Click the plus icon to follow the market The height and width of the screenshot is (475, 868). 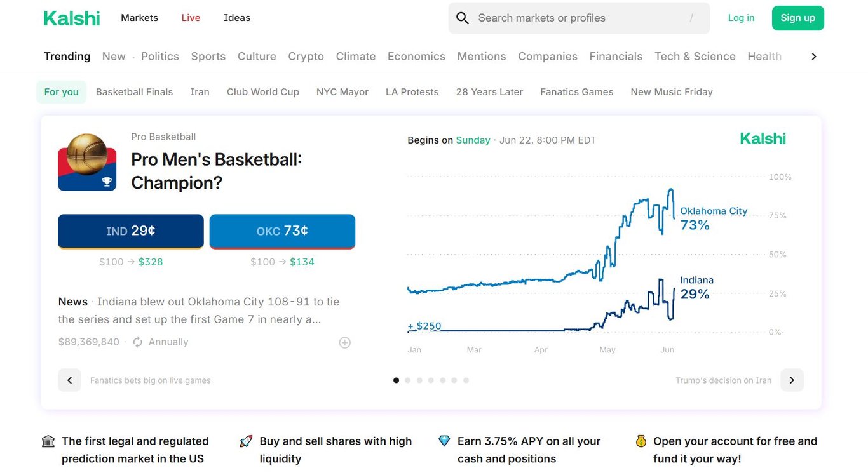[x=344, y=342]
